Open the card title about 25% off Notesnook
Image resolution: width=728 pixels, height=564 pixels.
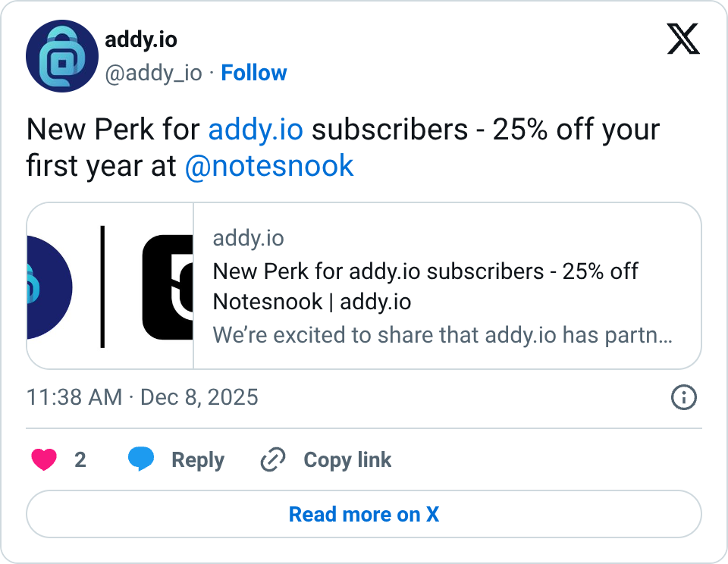point(425,287)
